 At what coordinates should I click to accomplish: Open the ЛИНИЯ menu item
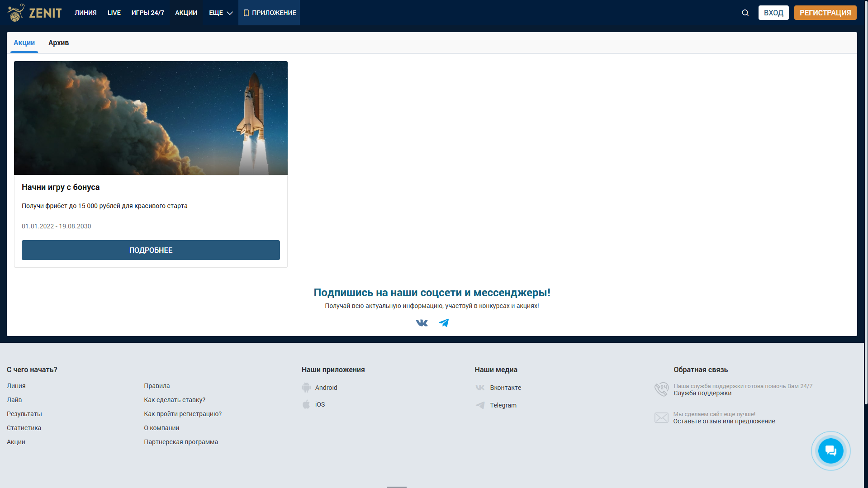pyautogui.click(x=85, y=13)
